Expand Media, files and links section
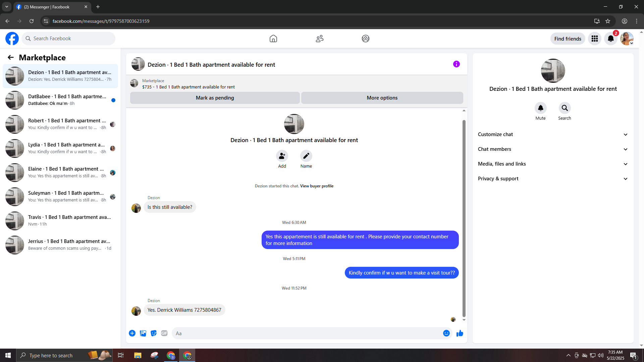The height and width of the screenshot is (362, 644). tap(553, 164)
